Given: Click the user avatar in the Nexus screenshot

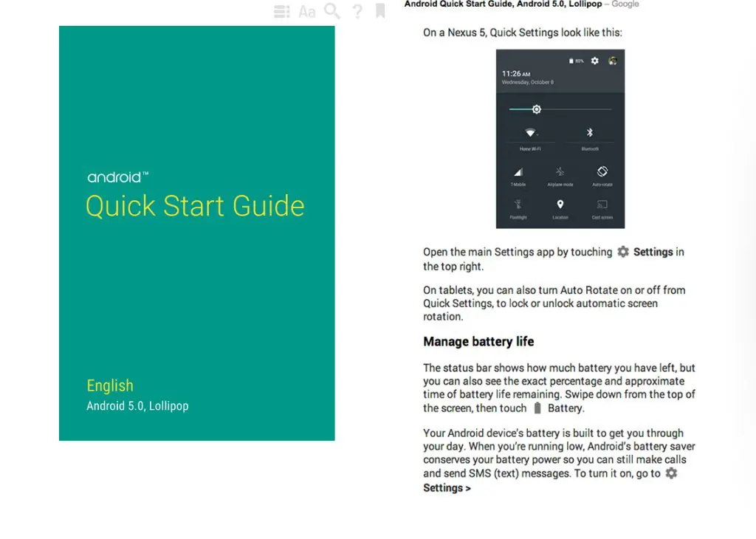Looking at the screenshot, I should pyautogui.click(x=613, y=61).
